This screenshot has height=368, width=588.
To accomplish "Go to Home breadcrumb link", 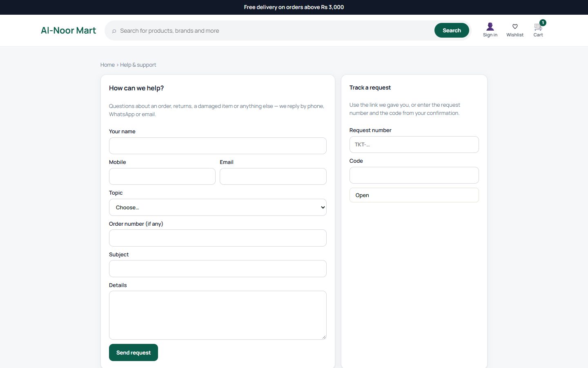I will [107, 65].
